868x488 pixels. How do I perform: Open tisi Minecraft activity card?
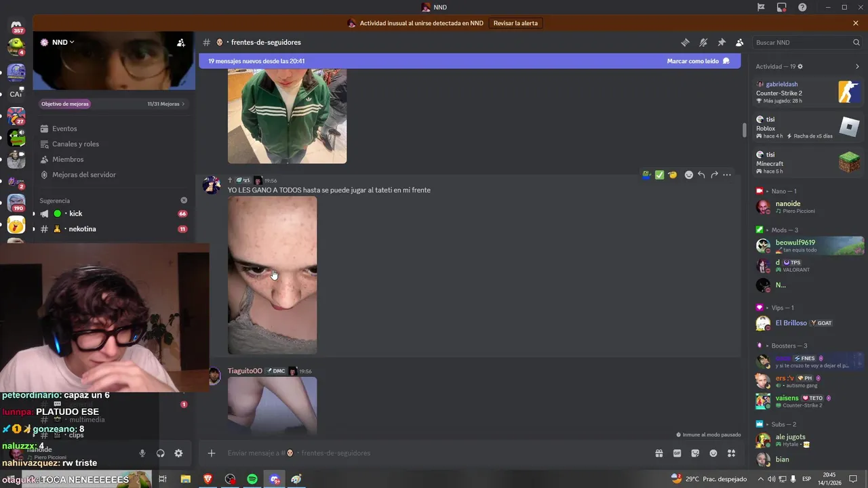[808, 163]
